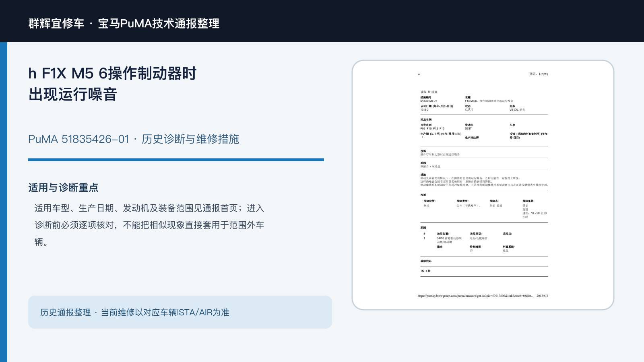Screen dimensions: 644x362
Task: Click the fault location 34/10 前轮制动器 entry
Action: (x=449, y=240)
